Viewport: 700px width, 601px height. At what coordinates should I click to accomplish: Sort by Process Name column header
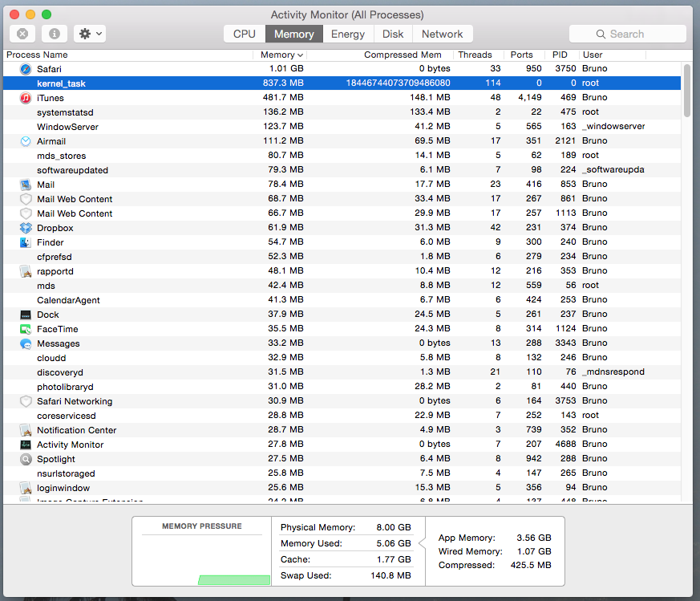click(128, 55)
